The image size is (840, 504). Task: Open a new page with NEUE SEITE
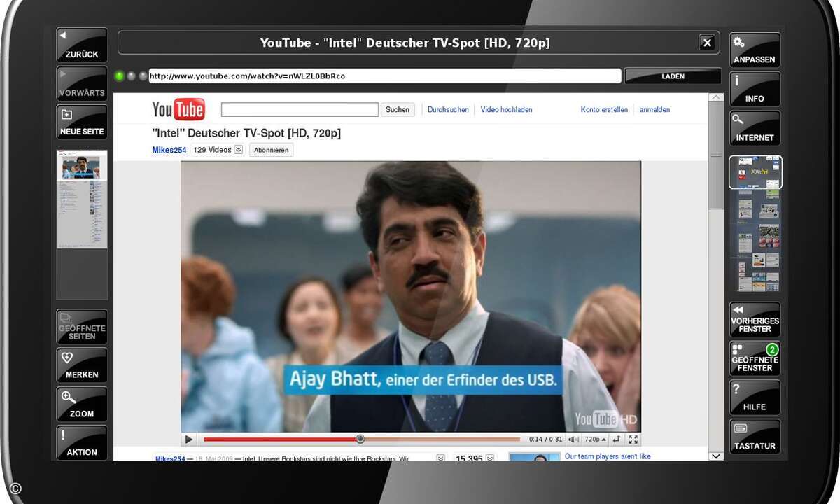tap(82, 122)
